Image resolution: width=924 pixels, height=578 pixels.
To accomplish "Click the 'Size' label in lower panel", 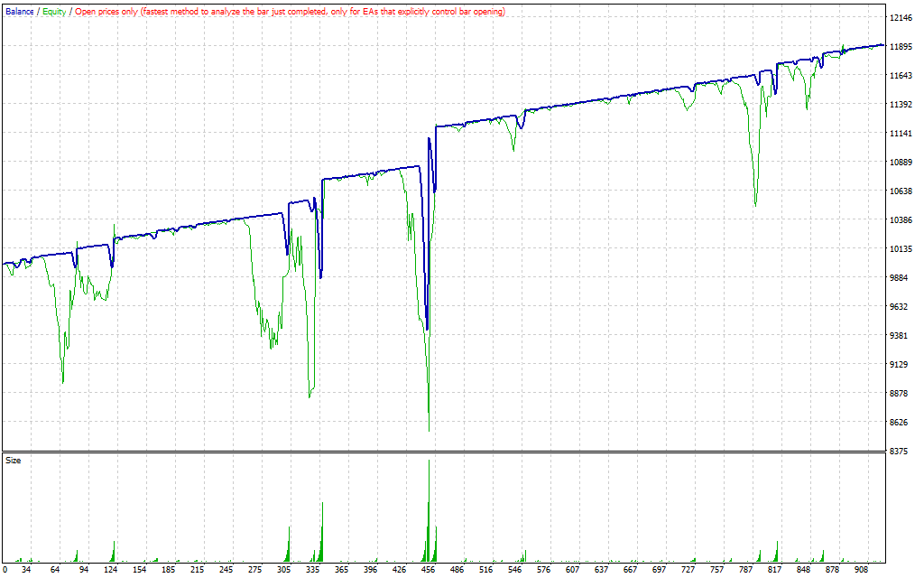I will click(14, 461).
